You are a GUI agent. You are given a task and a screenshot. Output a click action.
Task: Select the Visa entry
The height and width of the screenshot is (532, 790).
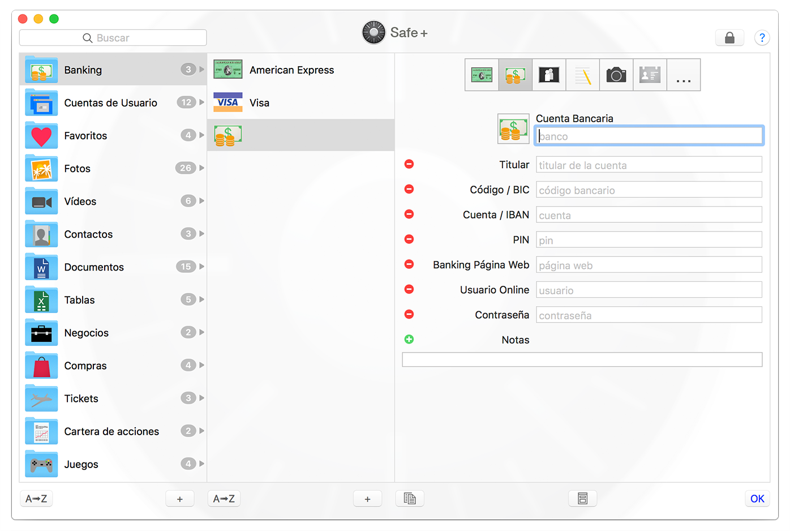(300, 102)
